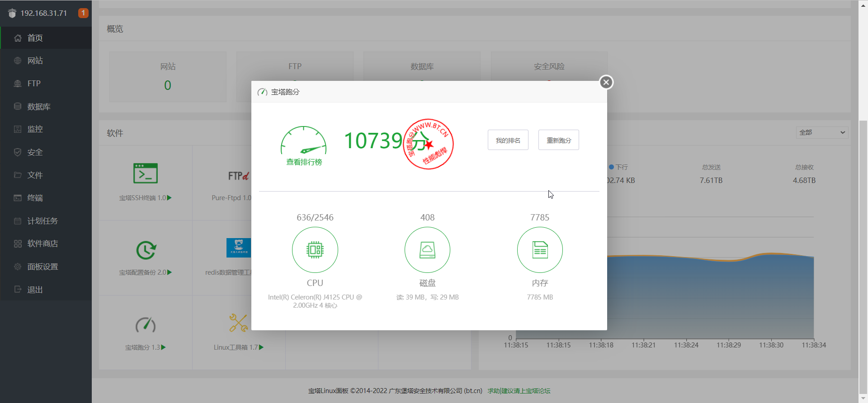The width and height of the screenshot is (868, 403).
Task: Click the grid icon beside 软件商店
Action: point(18,244)
